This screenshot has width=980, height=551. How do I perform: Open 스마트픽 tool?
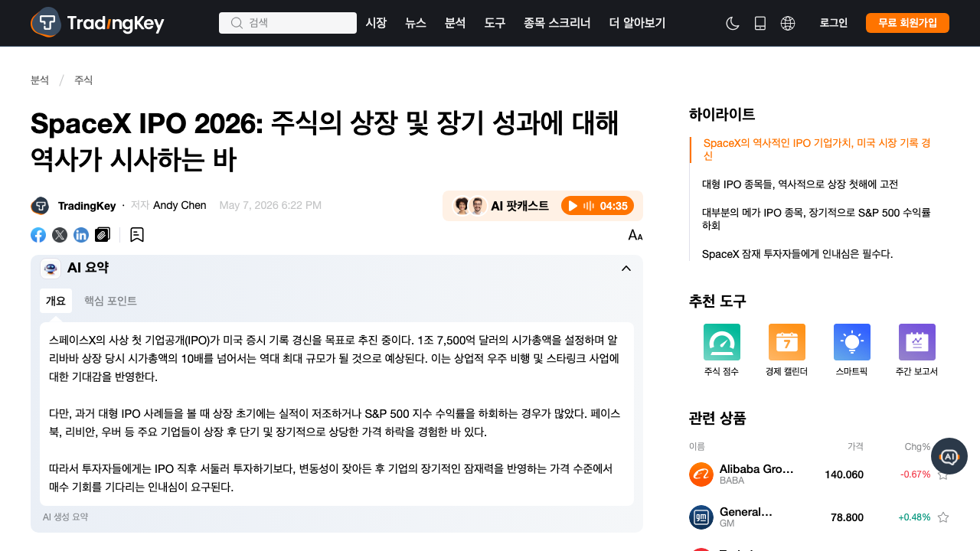(x=852, y=351)
